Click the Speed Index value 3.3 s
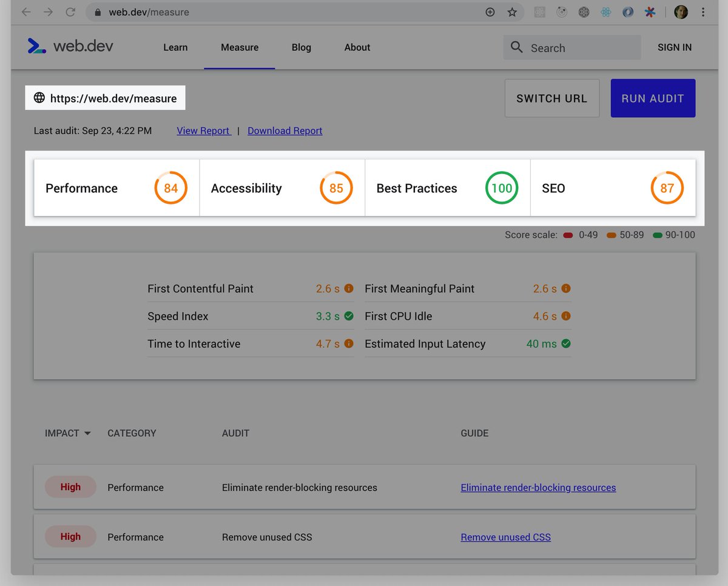Image resolution: width=728 pixels, height=586 pixels. tap(328, 316)
